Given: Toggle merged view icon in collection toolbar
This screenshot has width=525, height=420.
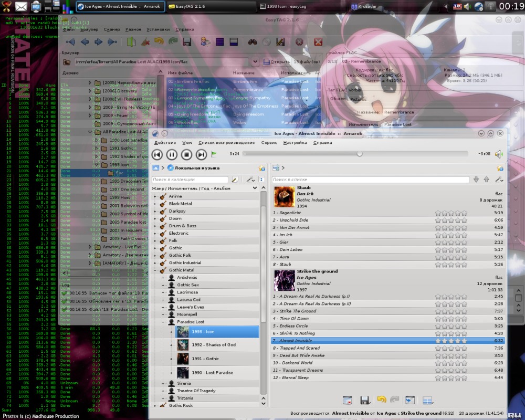Looking at the screenshot, I should click(x=261, y=180).
